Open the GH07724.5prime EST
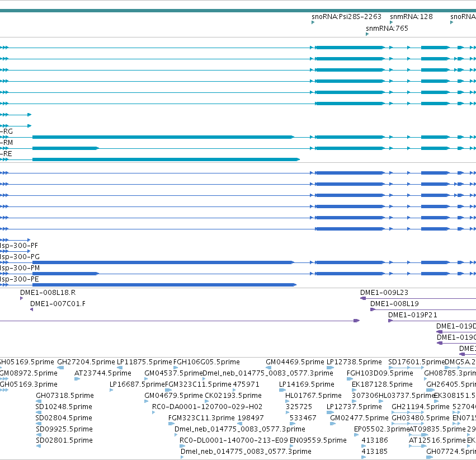 click(x=451, y=452)
